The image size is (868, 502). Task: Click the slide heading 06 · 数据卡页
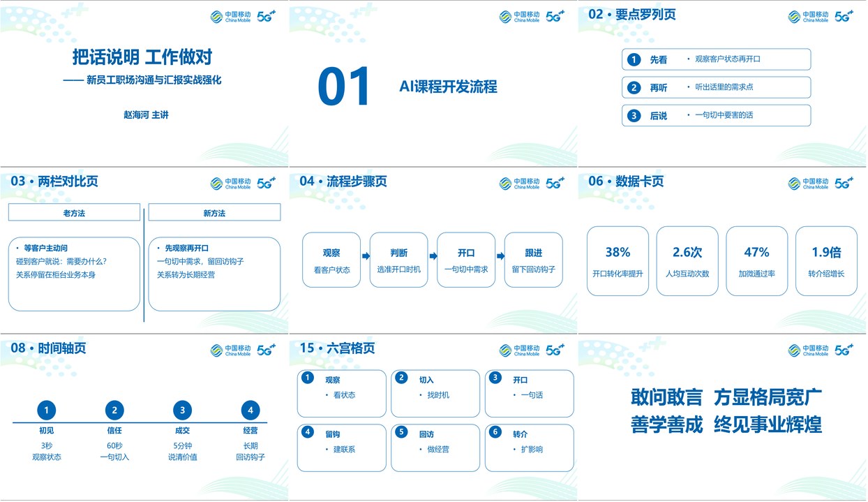tap(627, 182)
